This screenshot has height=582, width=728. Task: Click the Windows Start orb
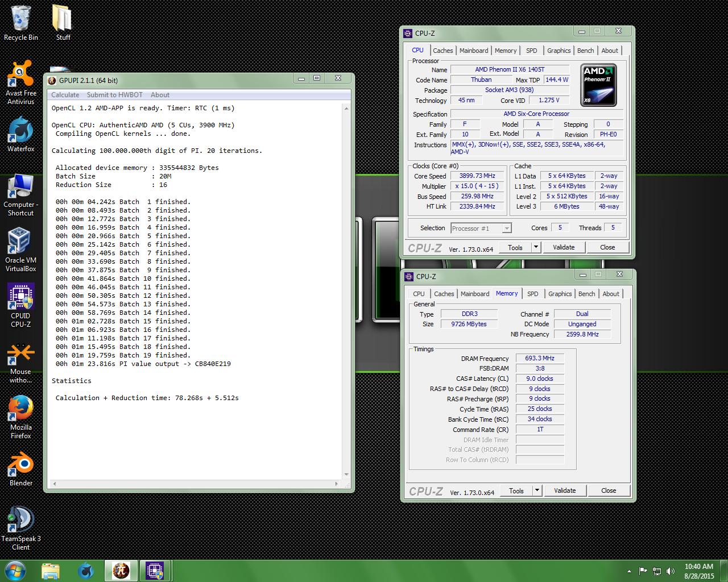click(x=15, y=571)
